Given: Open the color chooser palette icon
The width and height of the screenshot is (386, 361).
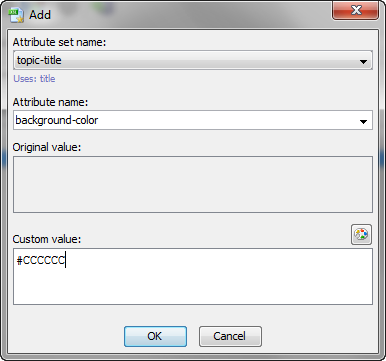Looking at the screenshot, I should tap(361, 234).
